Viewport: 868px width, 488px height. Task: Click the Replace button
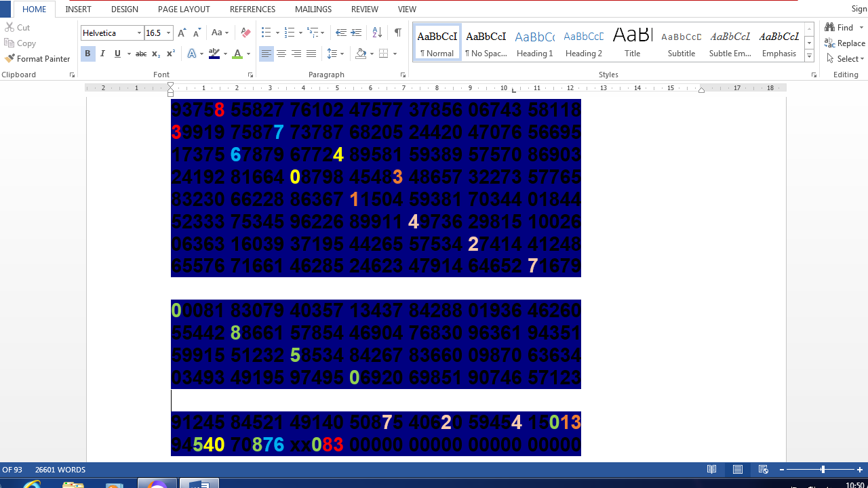pyautogui.click(x=844, y=43)
